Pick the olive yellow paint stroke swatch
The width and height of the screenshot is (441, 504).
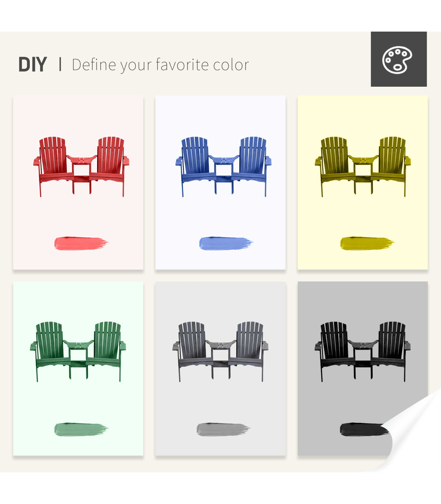(367, 244)
